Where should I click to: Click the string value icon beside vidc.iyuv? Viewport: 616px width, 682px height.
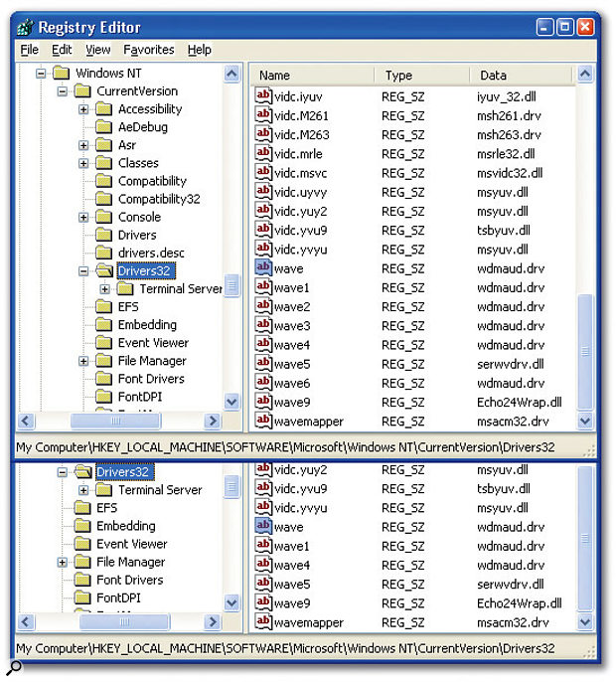pos(263,96)
